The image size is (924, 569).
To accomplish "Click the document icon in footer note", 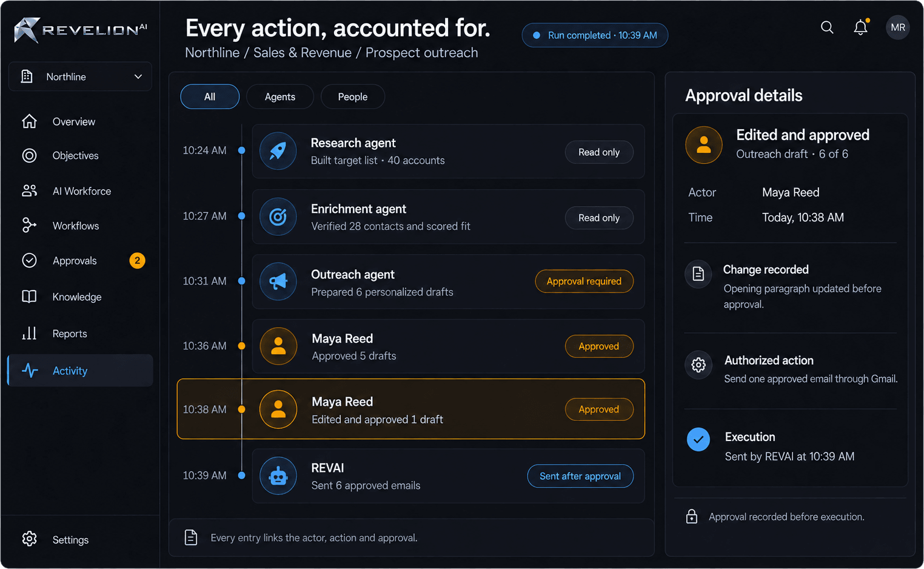I will point(191,537).
